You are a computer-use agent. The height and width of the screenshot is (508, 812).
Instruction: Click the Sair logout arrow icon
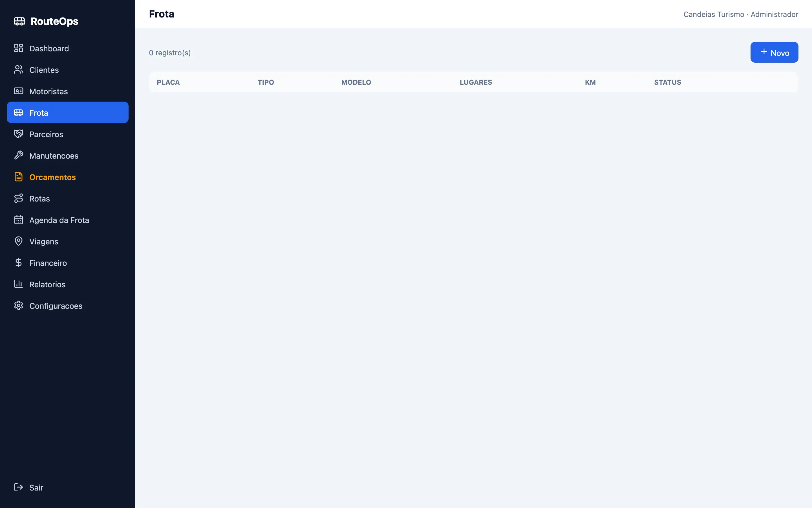pyautogui.click(x=18, y=487)
